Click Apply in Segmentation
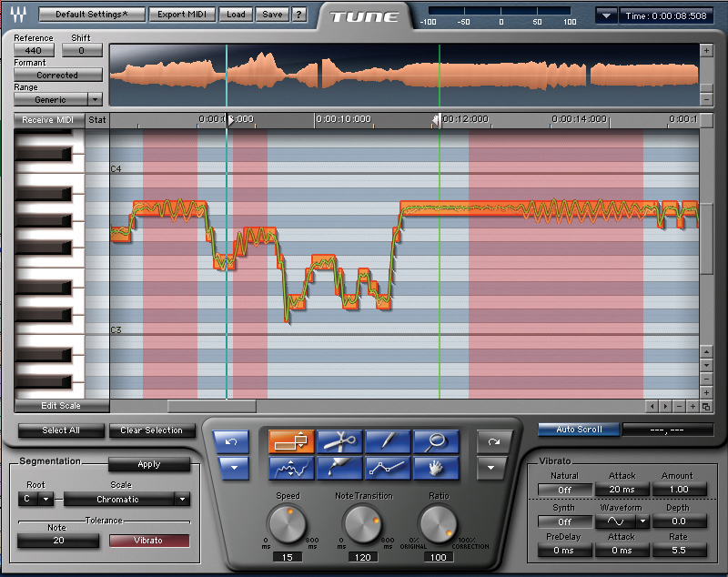Viewport: 728px width, 577px height. tap(149, 464)
